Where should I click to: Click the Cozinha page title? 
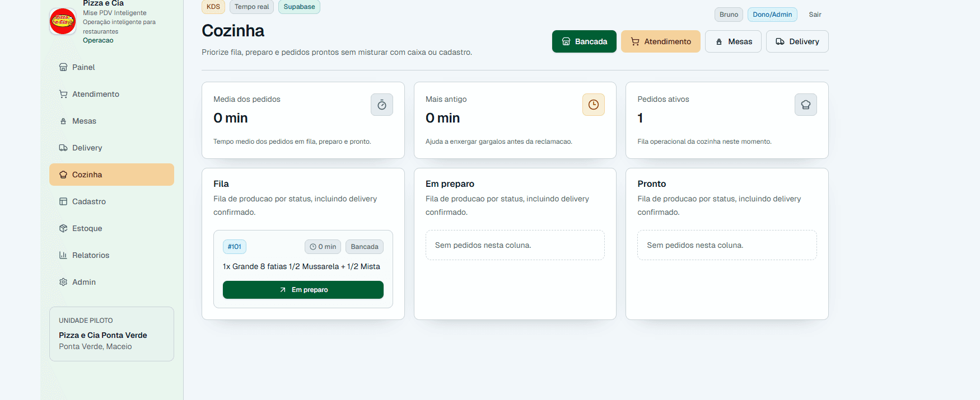coord(233,31)
